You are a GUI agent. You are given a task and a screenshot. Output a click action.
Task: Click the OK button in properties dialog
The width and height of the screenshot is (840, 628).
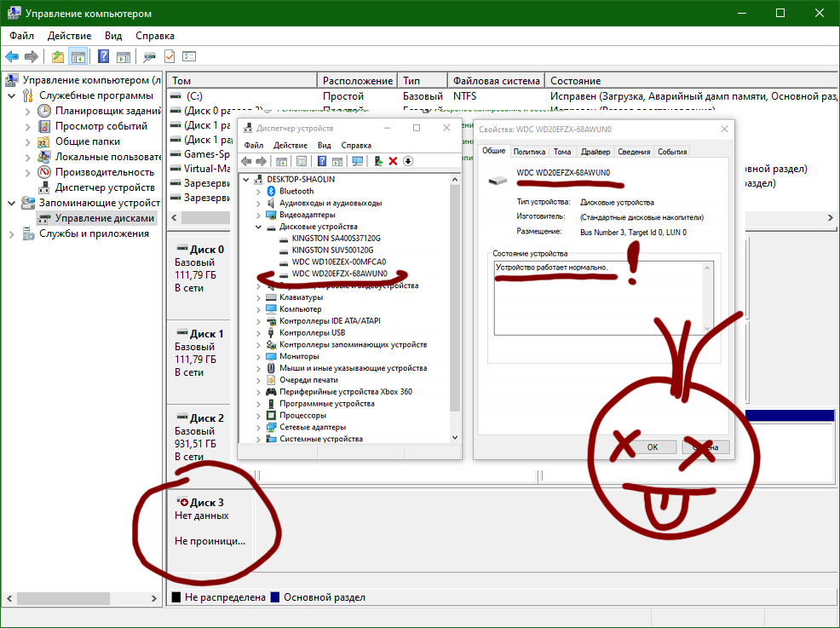pos(652,447)
